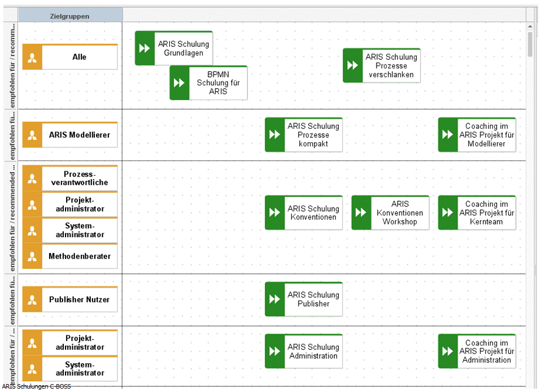Select Projektadministrator person icon below Publisher Nutzer
This screenshot has width=542, height=392.
coord(32,343)
